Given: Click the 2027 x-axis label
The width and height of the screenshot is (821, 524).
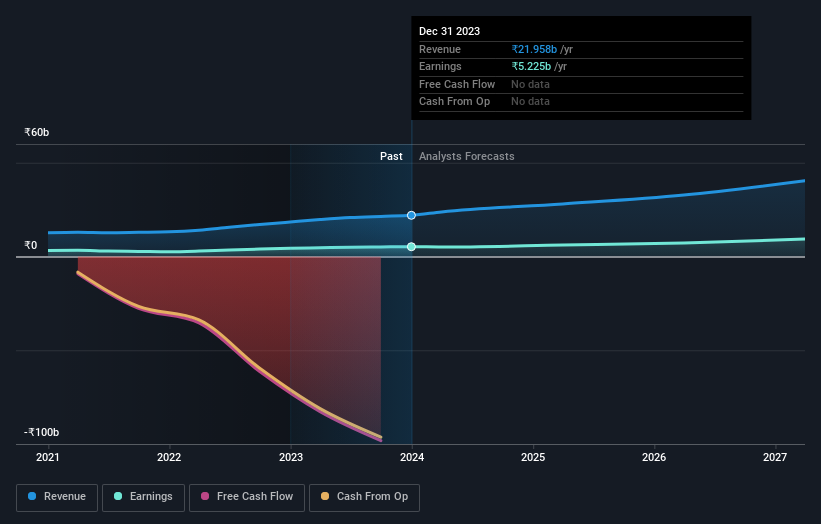Looking at the screenshot, I should point(775,457).
